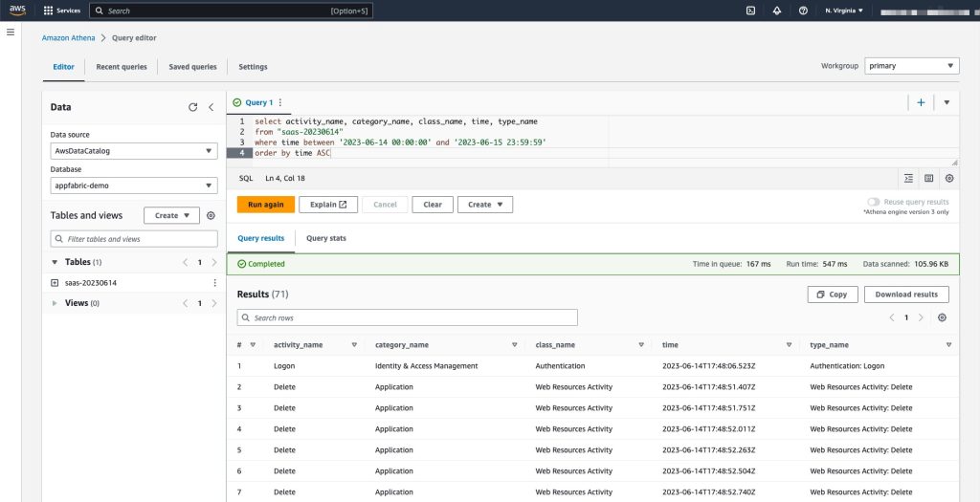Add a new query tab with the plus icon

pos(921,102)
